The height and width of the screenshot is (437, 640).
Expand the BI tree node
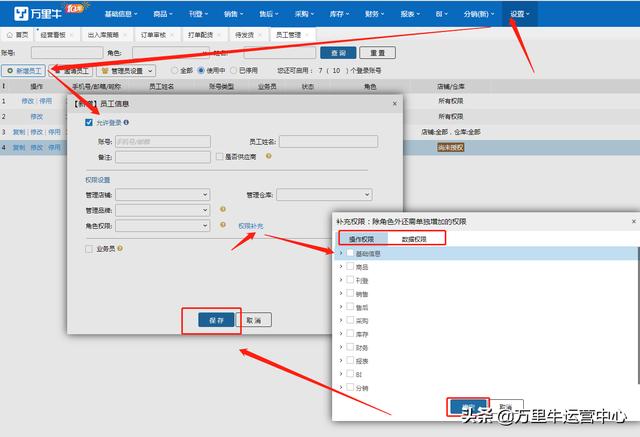pos(341,374)
